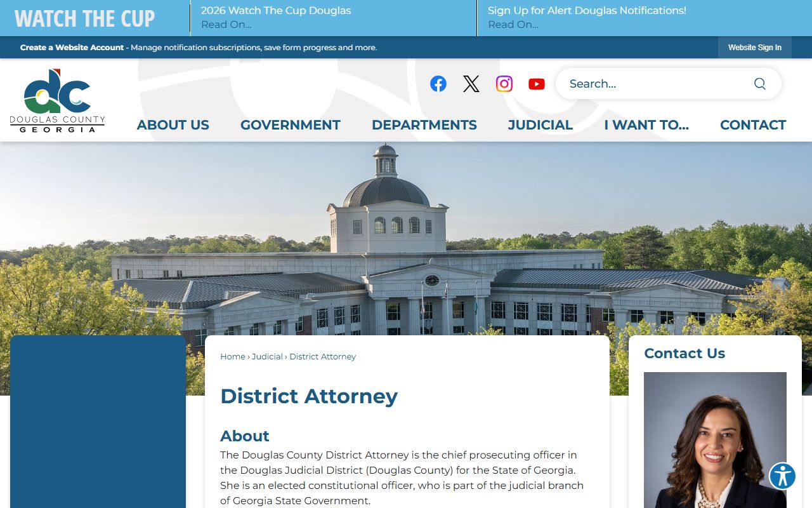
Task: Click the District Attorney breadcrumb link
Action: click(323, 357)
